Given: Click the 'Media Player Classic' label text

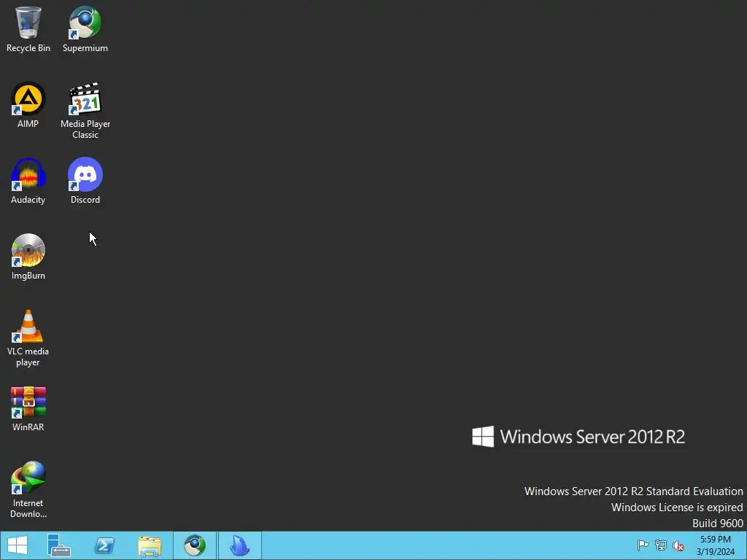Looking at the screenshot, I should click(x=85, y=129).
